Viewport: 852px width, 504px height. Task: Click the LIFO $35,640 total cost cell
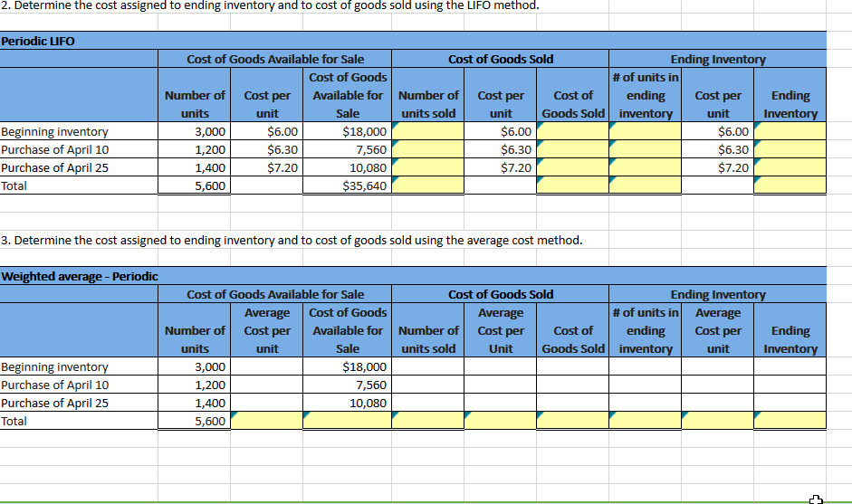point(347,185)
